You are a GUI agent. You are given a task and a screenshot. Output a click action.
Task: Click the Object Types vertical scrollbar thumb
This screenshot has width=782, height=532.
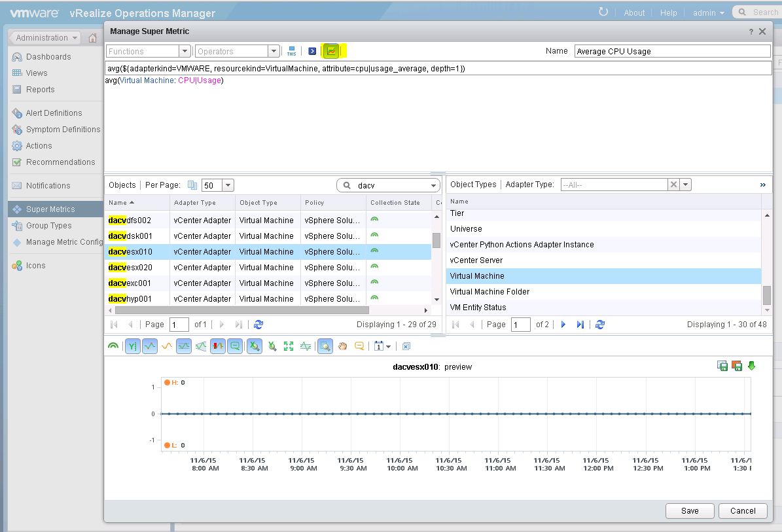point(767,294)
